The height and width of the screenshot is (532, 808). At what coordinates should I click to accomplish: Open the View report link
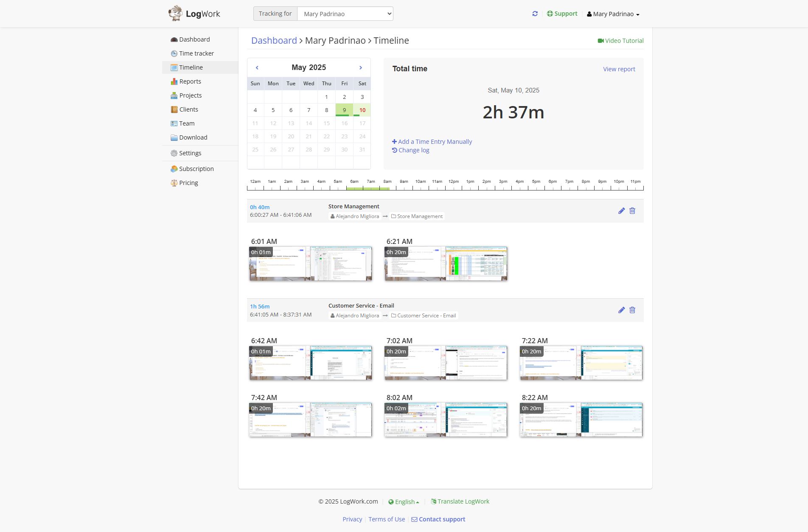pos(619,69)
